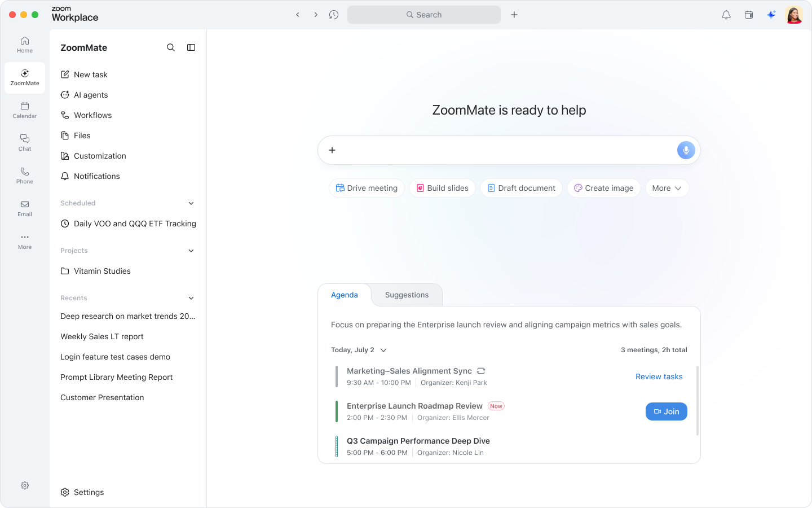Add an attachment with prompt plus icon
Viewport: 812px width, 508px height.
[x=332, y=150]
